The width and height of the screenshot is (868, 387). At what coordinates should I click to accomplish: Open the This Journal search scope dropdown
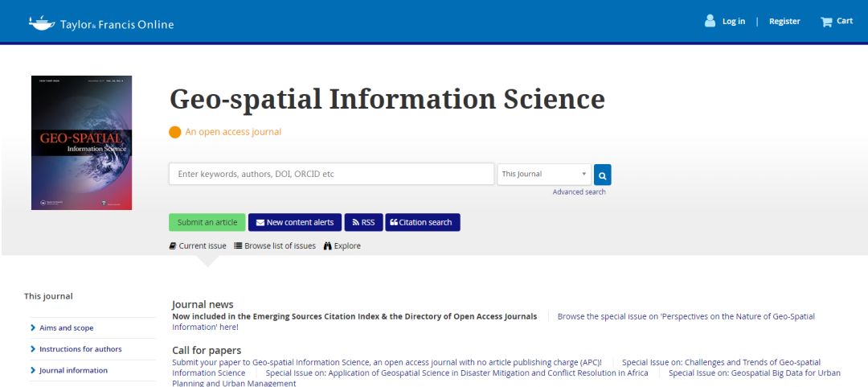544,174
